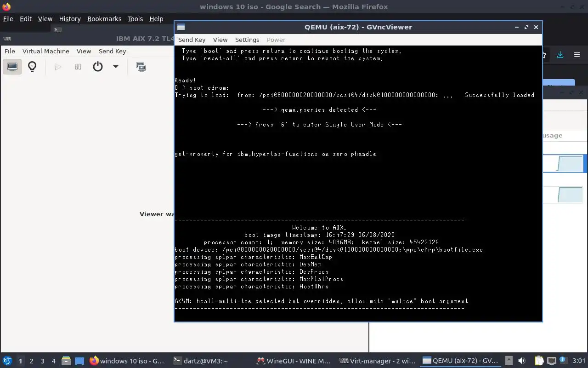The height and width of the screenshot is (368, 588).
Task: Open Firefox Tools menu
Action: coord(136,19)
